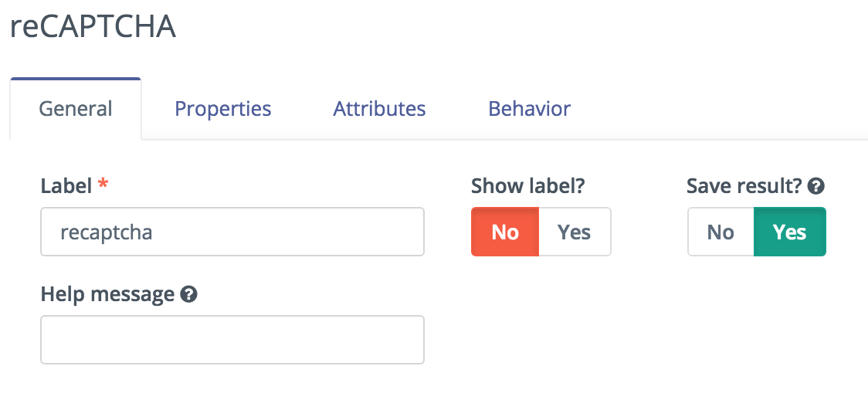Image resolution: width=868 pixels, height=400 pixels.
Task: Click the reCAPTCHA page heading
Action: [93, 26]
